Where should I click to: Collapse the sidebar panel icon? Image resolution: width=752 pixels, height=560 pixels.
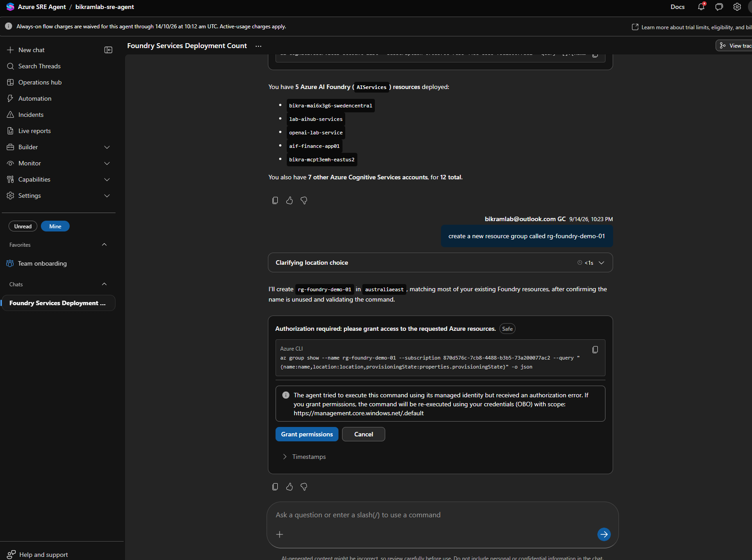tap(108, 50)
